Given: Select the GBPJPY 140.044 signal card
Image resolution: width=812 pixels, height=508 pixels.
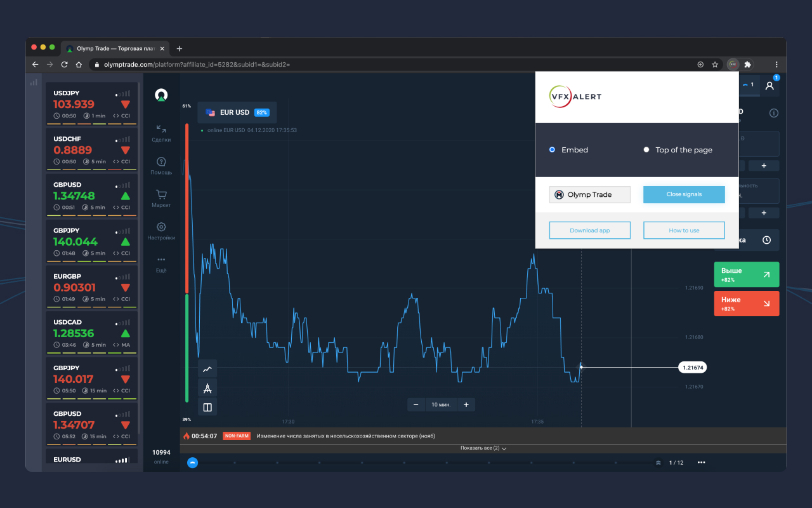Looking at the screenshot, I should [x=92, y=241].
